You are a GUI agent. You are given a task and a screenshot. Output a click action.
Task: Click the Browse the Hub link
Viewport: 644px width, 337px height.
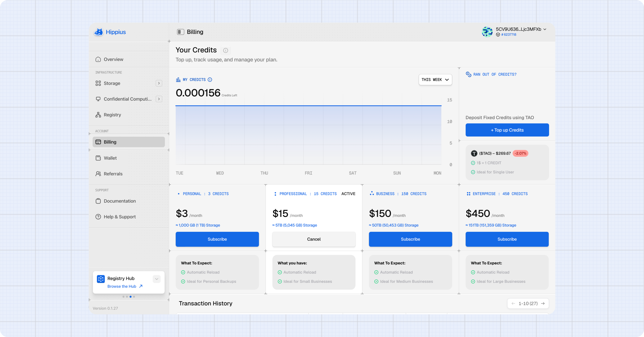click(x=125, y=286)
